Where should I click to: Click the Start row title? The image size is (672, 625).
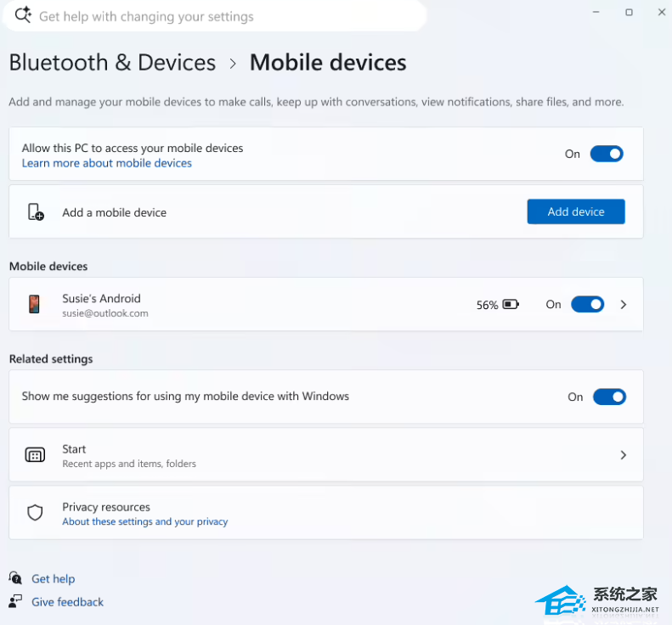(x=74, y=449)
